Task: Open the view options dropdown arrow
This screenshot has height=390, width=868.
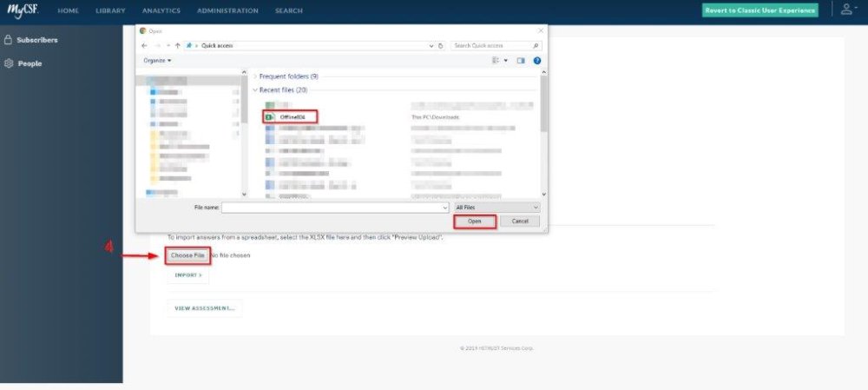Action: pos(506,61)
